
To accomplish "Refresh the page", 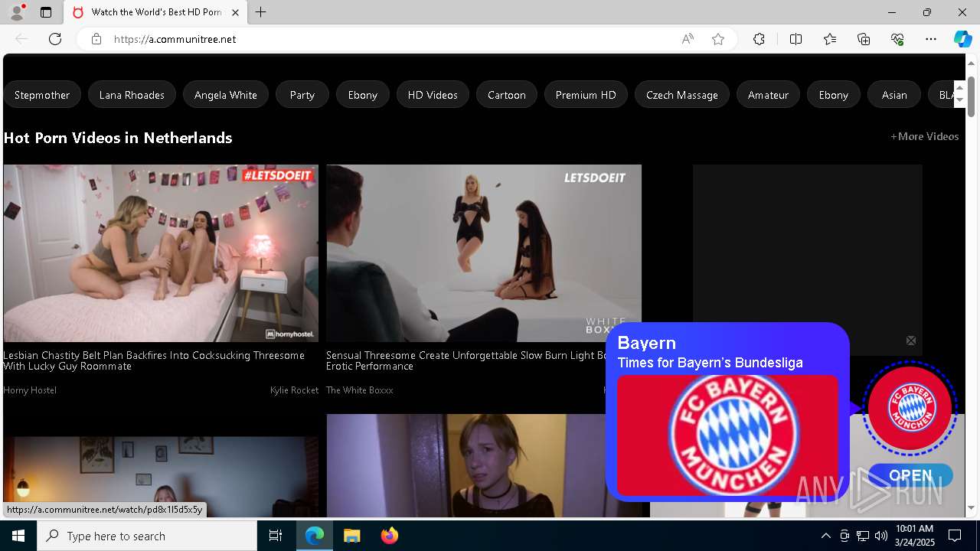I will [55, 39].
